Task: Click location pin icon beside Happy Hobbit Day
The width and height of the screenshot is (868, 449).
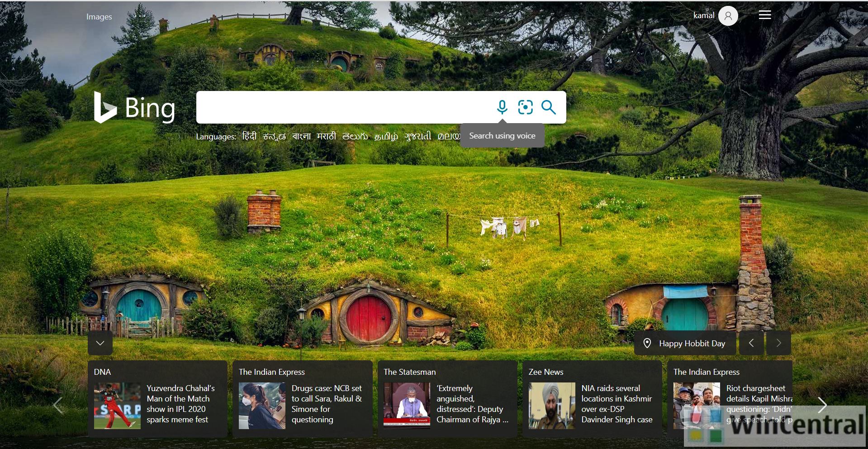Action: point(647,343)
